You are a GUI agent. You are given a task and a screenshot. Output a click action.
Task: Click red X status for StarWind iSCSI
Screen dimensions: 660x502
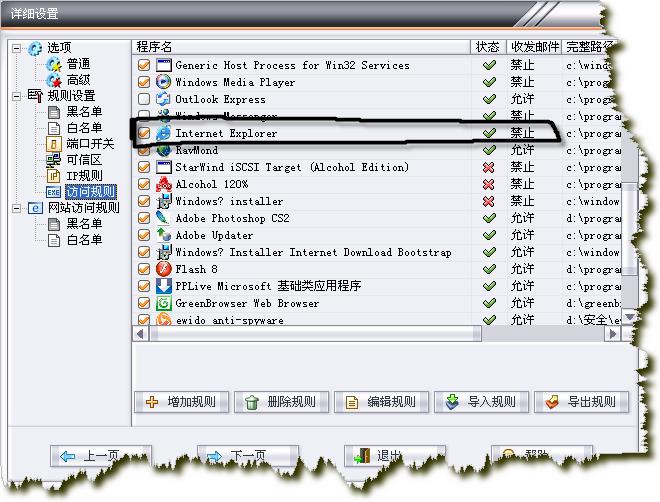(488, 167)
